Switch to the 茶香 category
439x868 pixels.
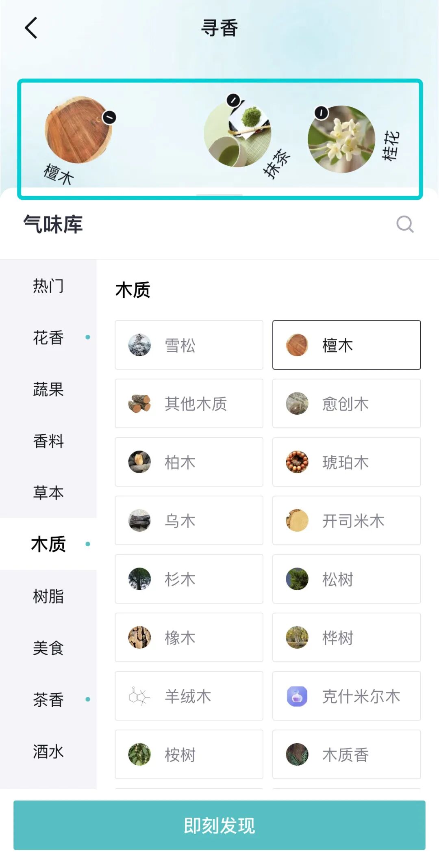(x=48, y=699)
